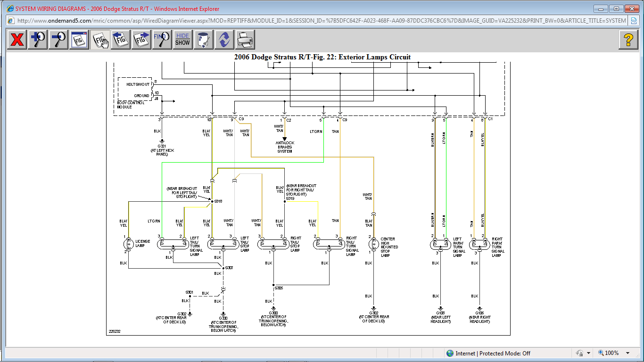
Task: Open help with the yellow question mark
Action: (628, 40)
